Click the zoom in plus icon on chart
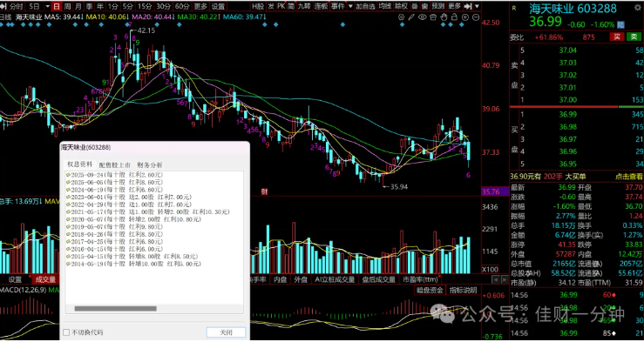This screenshot has width=644, height=342. click(465, 17)
